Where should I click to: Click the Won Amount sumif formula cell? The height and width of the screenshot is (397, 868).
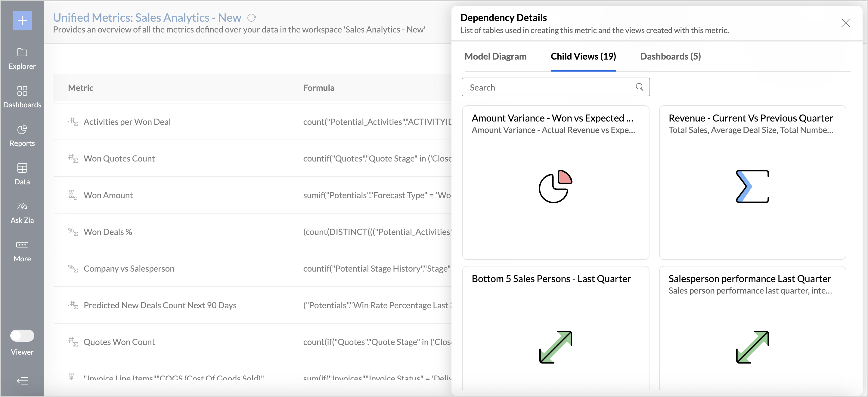[377, 195]
